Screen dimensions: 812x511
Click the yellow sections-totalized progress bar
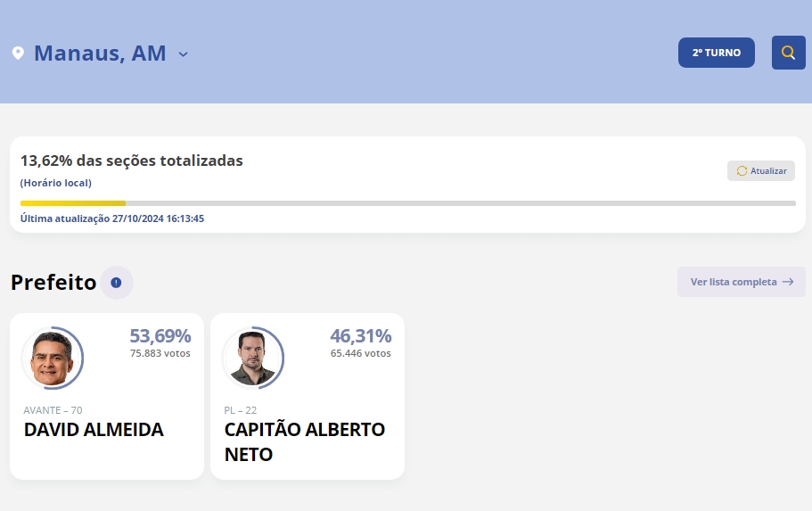(73, 203)
